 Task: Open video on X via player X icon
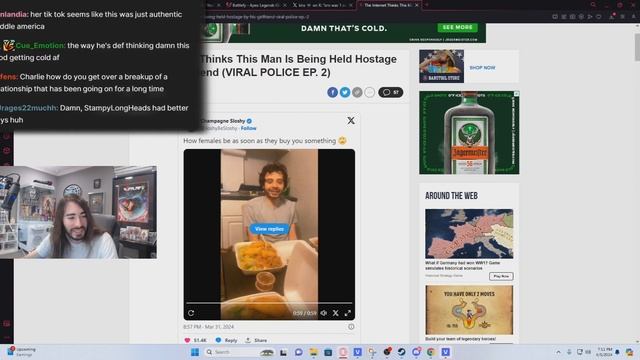(336, 313)
